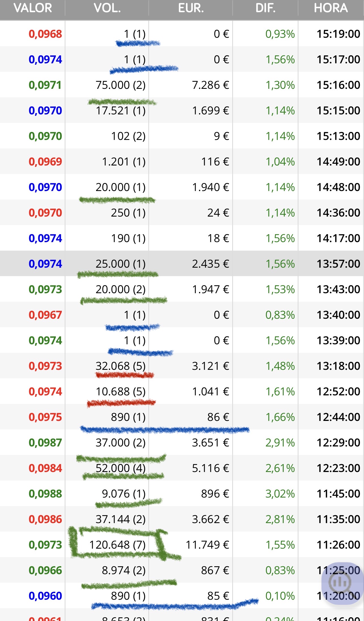Sort by the VALOR column header

pyautogui.click(x=33, y=8)
